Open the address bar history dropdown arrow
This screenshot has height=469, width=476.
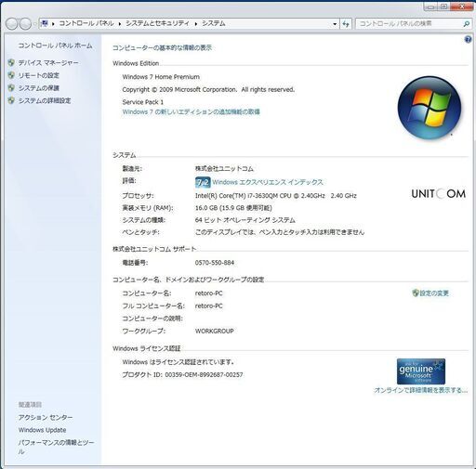(335, 24)
